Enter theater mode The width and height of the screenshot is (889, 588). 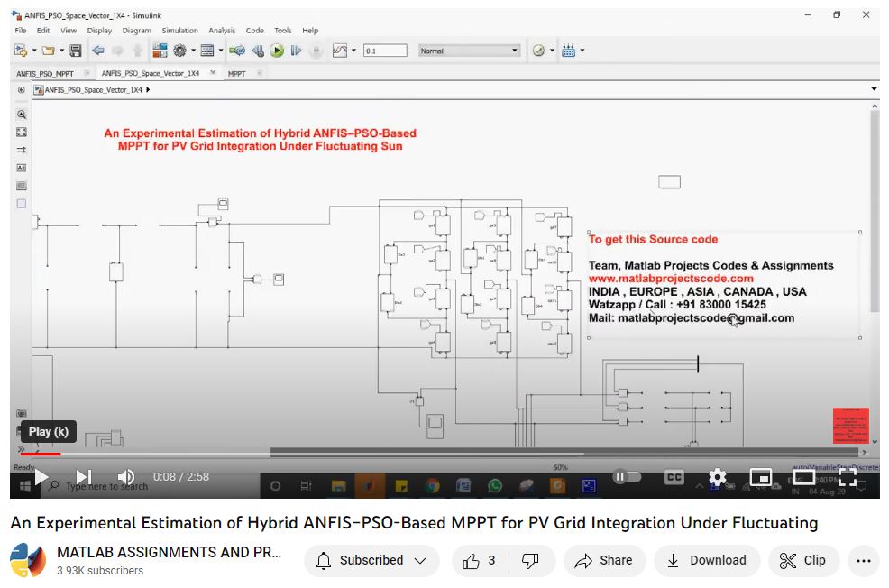pyautogui.click(x=803, y=477)
